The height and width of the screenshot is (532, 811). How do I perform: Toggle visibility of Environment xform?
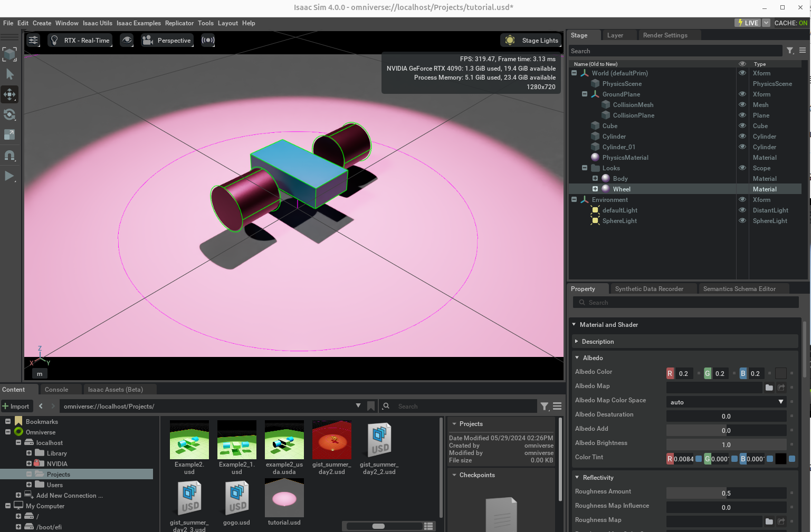coord(742,200)
